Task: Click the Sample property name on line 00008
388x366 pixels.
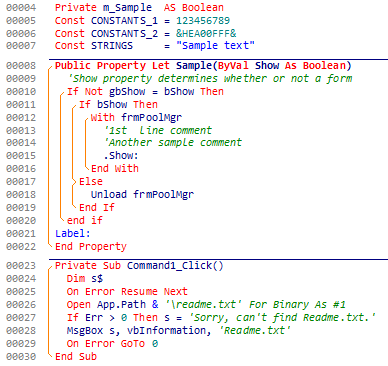Action: (x=194, y=66)
